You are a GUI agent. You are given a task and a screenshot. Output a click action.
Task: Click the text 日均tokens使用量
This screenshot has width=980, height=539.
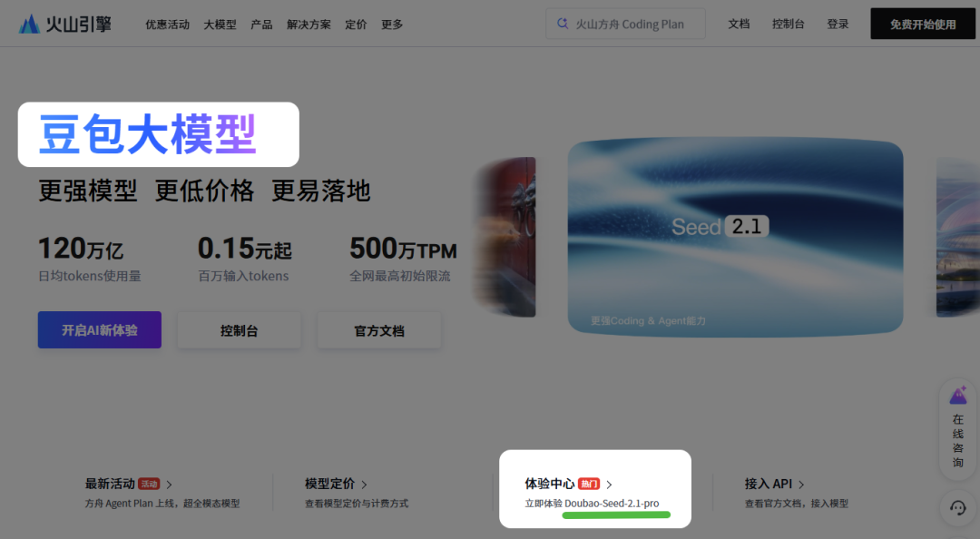[89, 276]
